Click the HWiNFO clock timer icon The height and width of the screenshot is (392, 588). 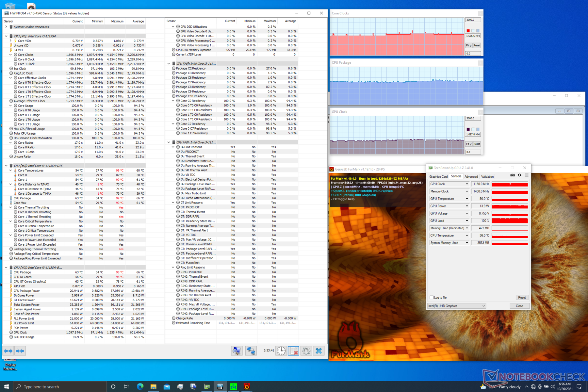[x=281, y=351]
